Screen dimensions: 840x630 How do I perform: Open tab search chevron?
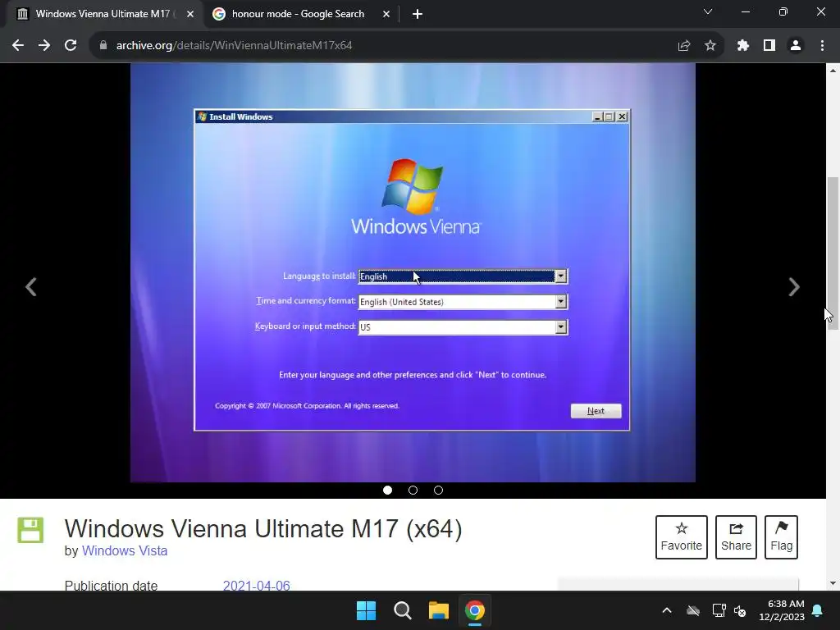708,11
